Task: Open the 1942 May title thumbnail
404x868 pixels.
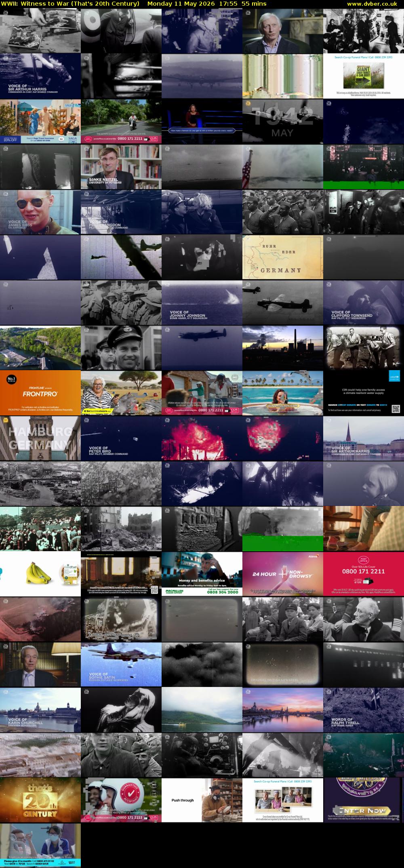Action: pos(283,121)
